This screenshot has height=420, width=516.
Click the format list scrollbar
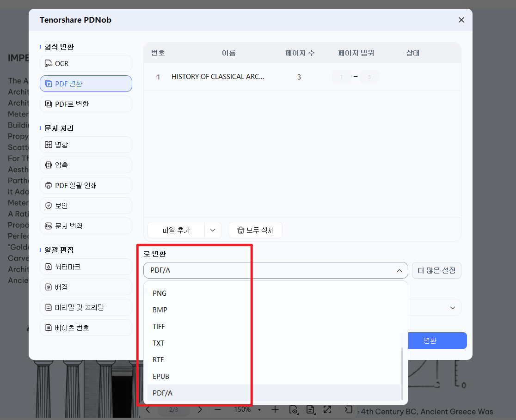402,373
